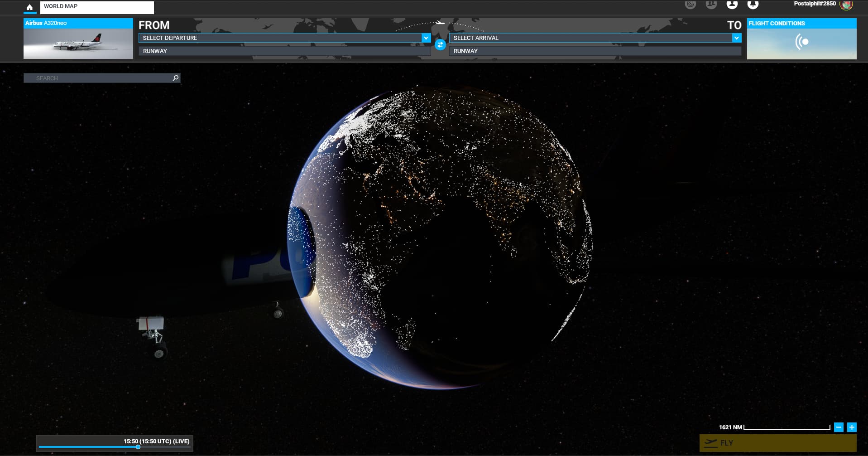Screen dimensions: 868x456
Task: Zoom out the map with minus button
Action: [x=839, y=427]
